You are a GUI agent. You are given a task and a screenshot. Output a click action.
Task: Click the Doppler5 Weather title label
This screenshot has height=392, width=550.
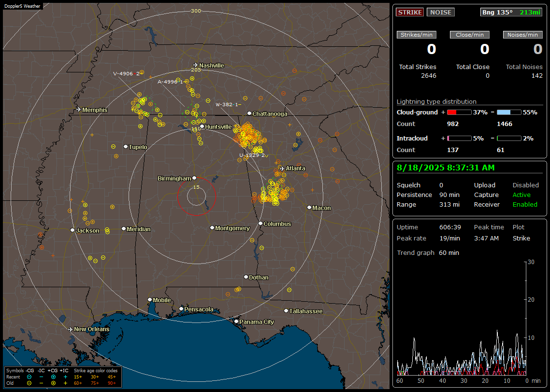(x=22, y=6)
